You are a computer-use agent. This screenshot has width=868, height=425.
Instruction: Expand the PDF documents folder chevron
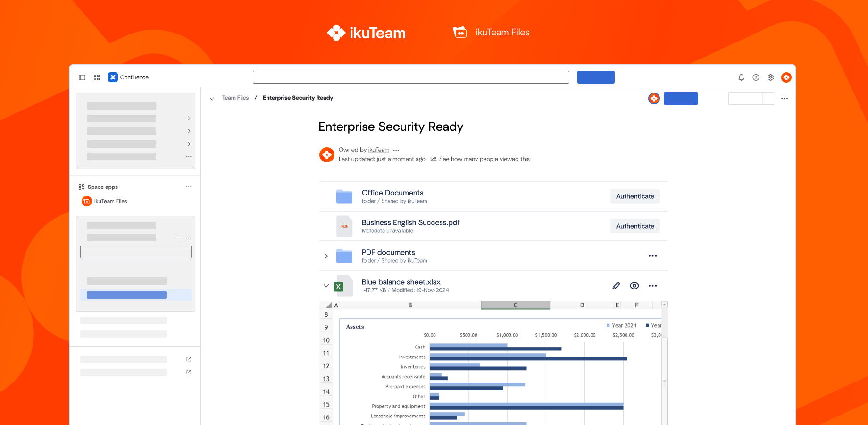coord(326,256)
